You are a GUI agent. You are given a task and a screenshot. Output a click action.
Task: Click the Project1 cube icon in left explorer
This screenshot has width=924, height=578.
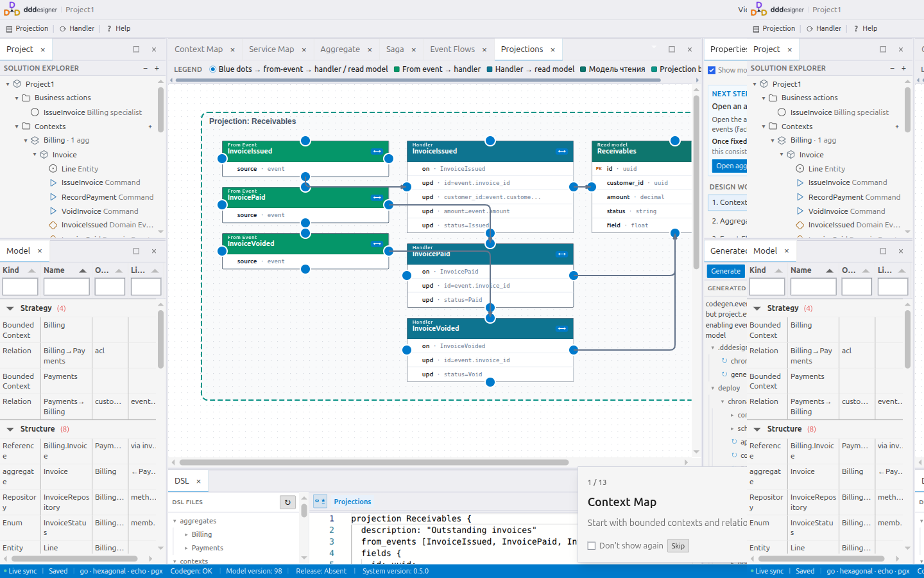(17, 84)
